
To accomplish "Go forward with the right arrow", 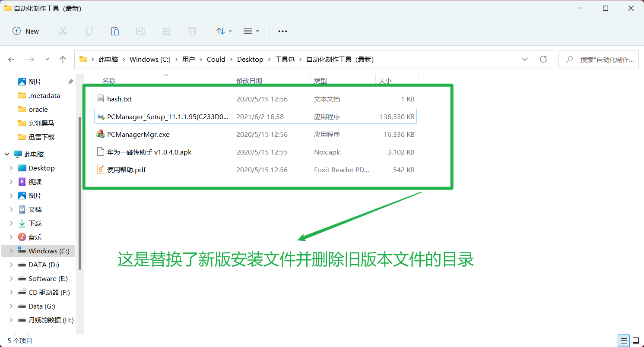I will click(31, 60).
